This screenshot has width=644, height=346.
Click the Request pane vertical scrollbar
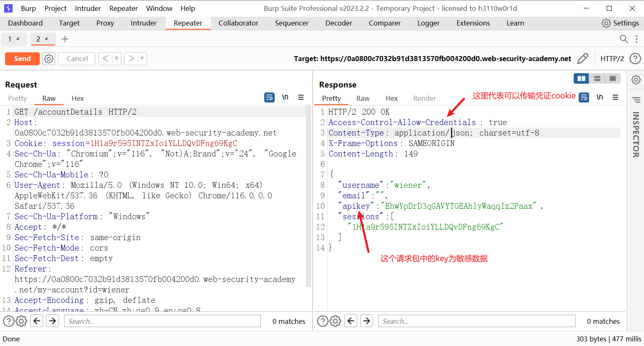tap(309, 197)
